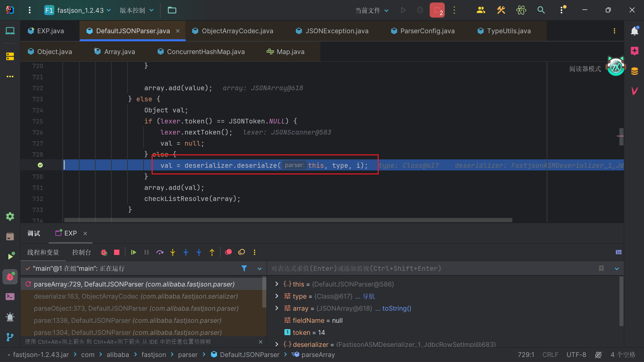Screen dimensions: 644x362
Task: Expand the 'deserializer' variable node
Action: tap(276, 345)
